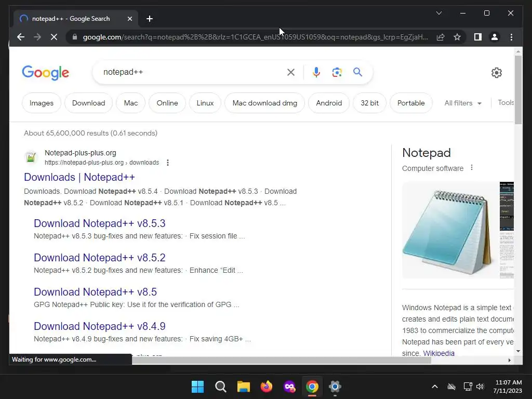Show hidden system tray icons
This screenshot has height=399, width=532.
click(435, 387)
